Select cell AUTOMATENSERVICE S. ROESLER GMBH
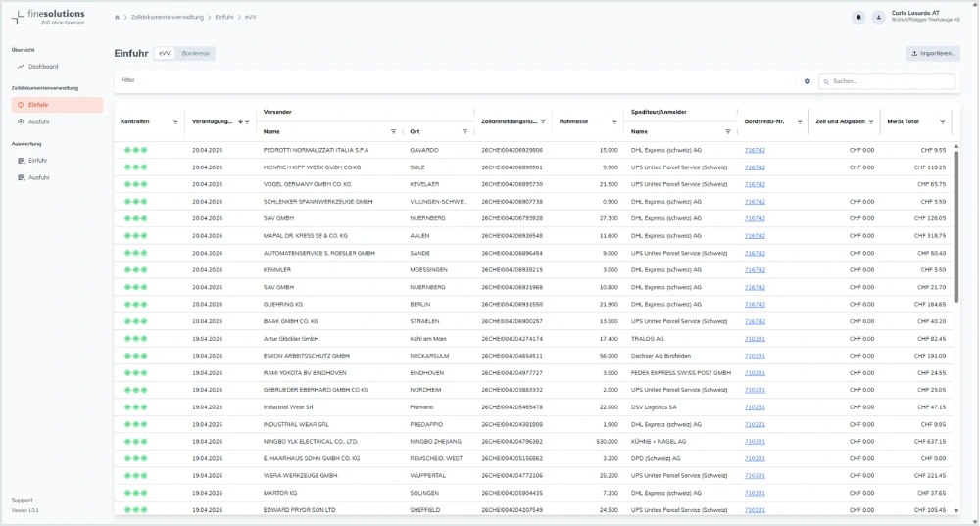The width and height of the screenshot is (980, 526). (x=318, y=254)
